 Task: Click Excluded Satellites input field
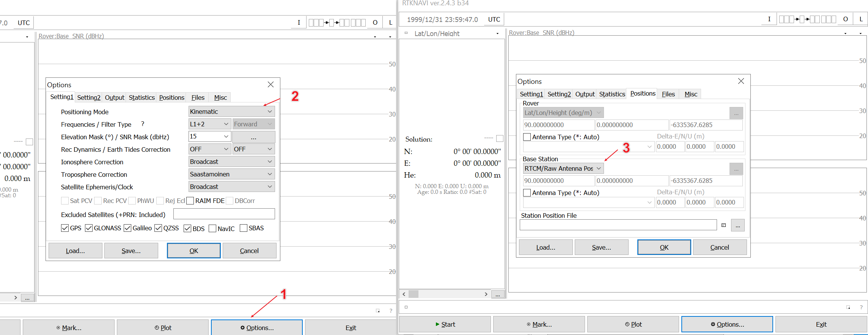224,214
